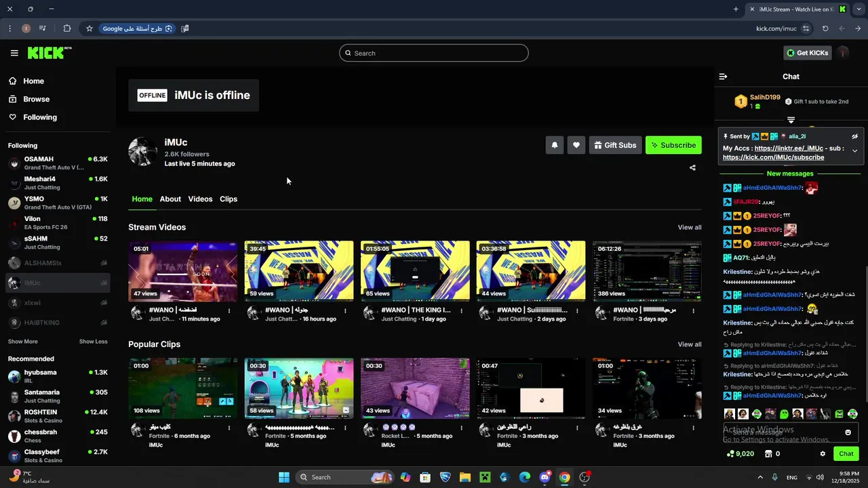
Task: Switch to the About tab
Action: click(x=170, y=199)
